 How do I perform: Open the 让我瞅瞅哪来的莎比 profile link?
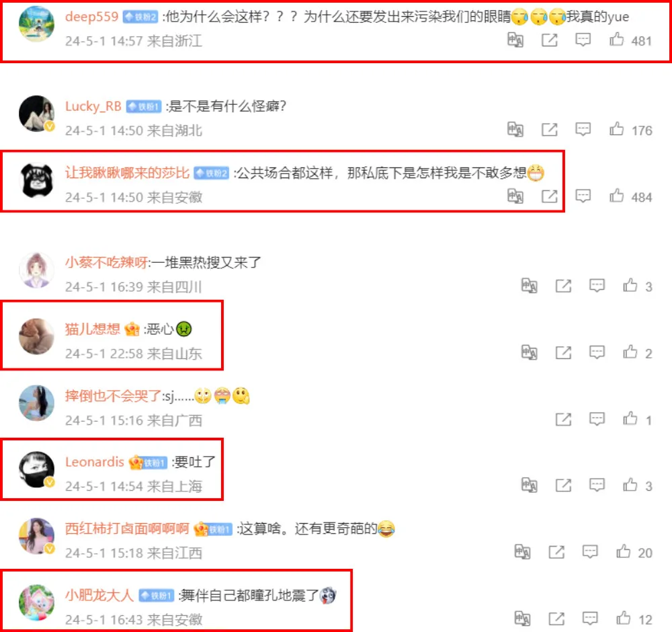(127, 173)
